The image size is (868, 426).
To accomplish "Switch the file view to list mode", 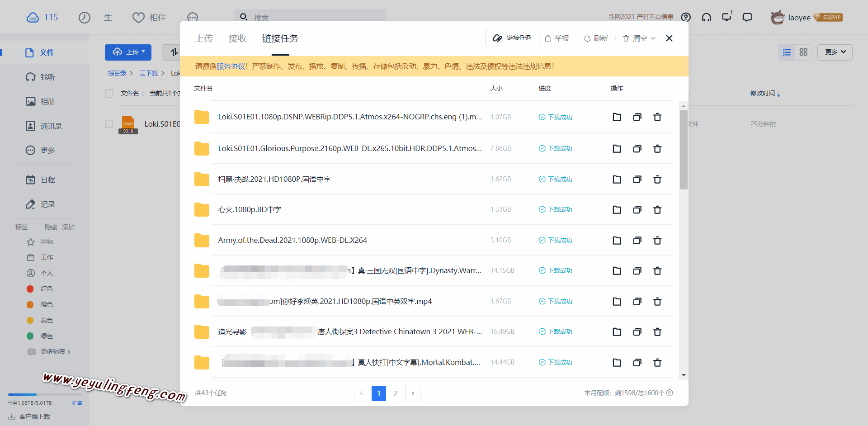I will coord(787,52).
